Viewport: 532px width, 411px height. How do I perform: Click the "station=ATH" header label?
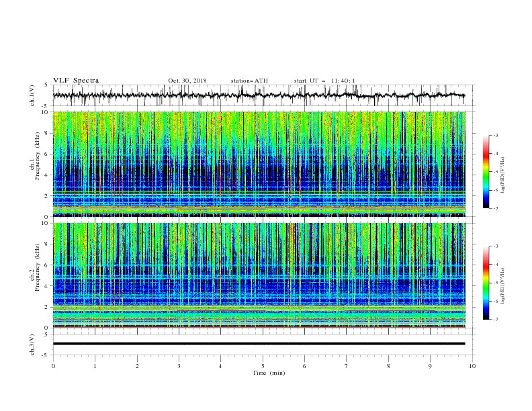pyautogui.click(x=249, y=81)
